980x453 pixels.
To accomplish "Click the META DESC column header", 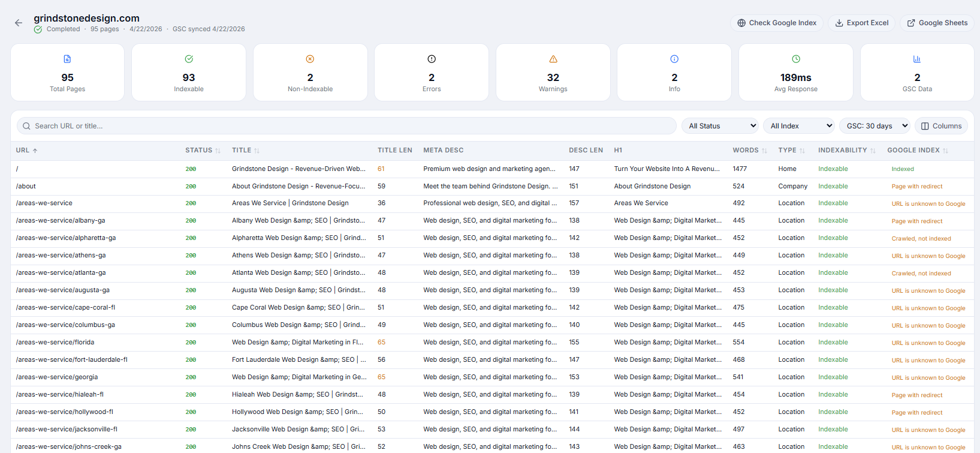I will click(x=444, y=151).
